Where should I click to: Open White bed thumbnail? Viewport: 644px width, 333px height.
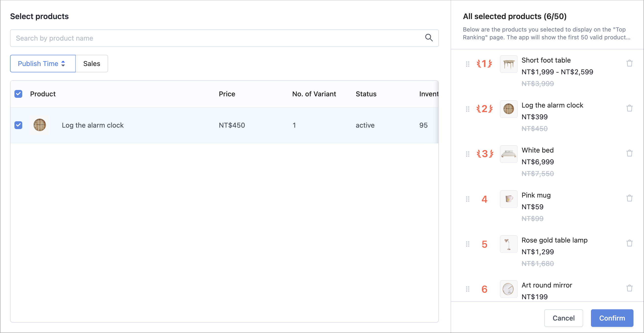[x=509, y=154]
